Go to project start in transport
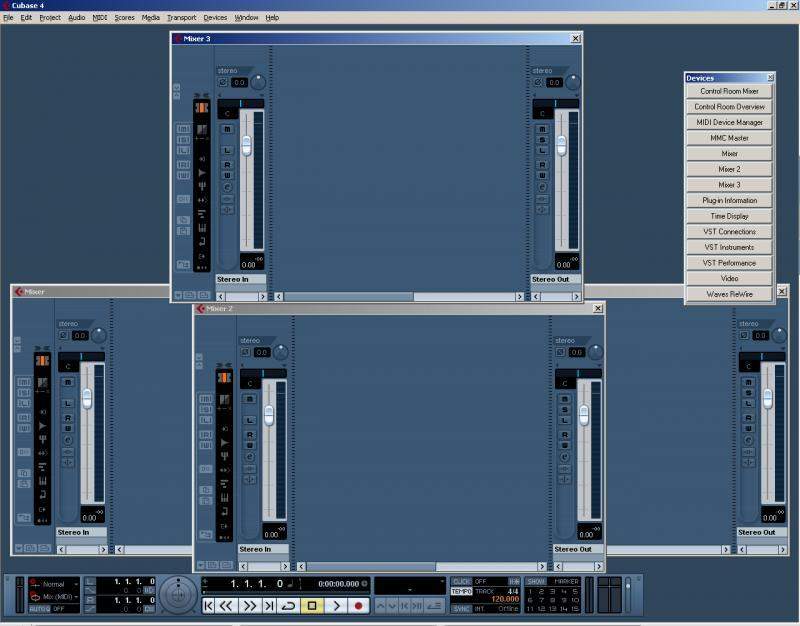 point(208,606)
